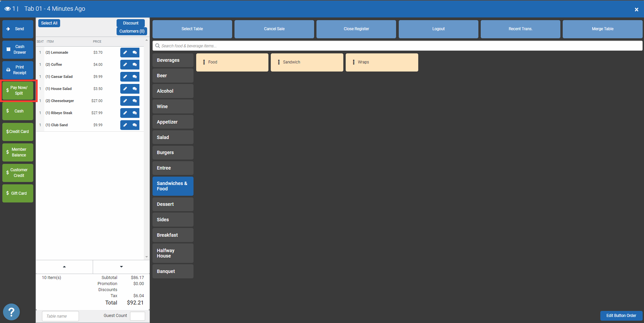Click the Pay Now/Split button
The image size is (644, 323).
pyautogui.click(x=18, y=91)
